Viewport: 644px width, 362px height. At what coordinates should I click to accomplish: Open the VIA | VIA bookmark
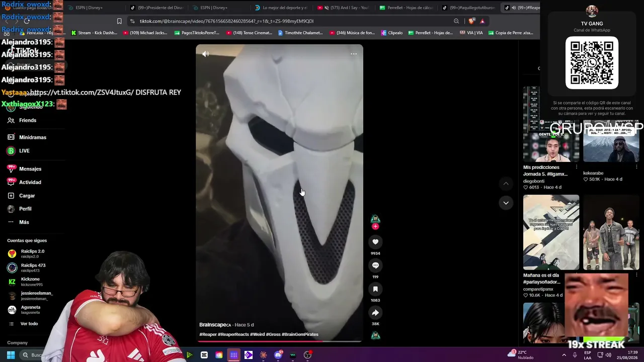click(x=471, y=33)
